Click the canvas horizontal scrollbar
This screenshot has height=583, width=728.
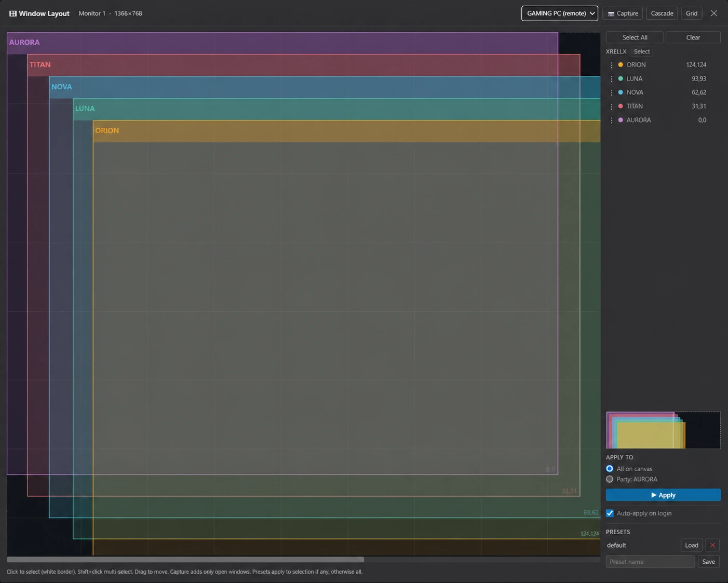[x=185, y=560]
